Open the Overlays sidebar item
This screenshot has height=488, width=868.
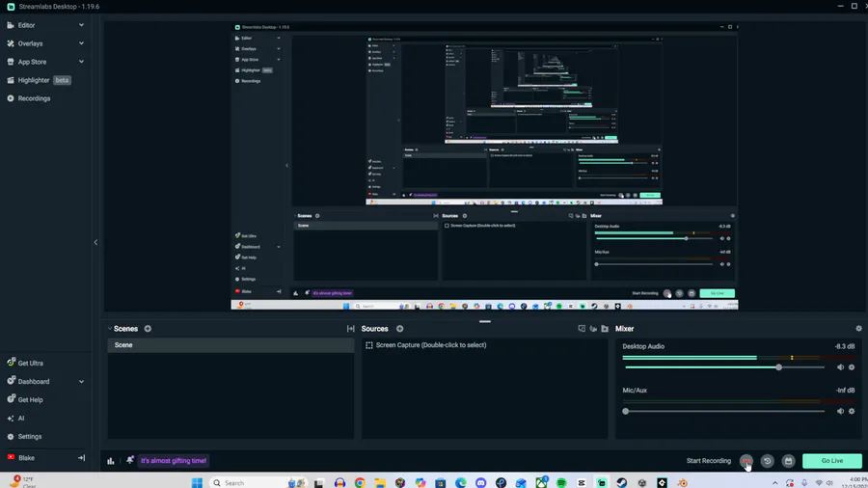click(30, 43)
